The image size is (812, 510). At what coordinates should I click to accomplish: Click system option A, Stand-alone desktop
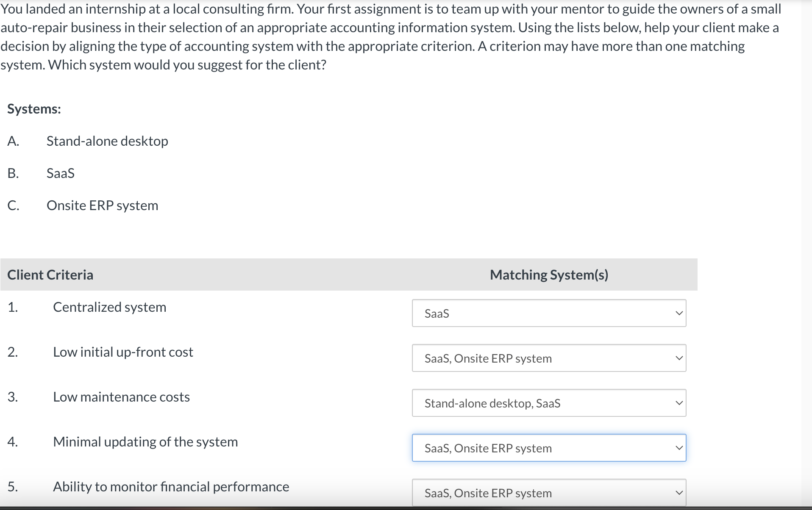tap(107, 141)
